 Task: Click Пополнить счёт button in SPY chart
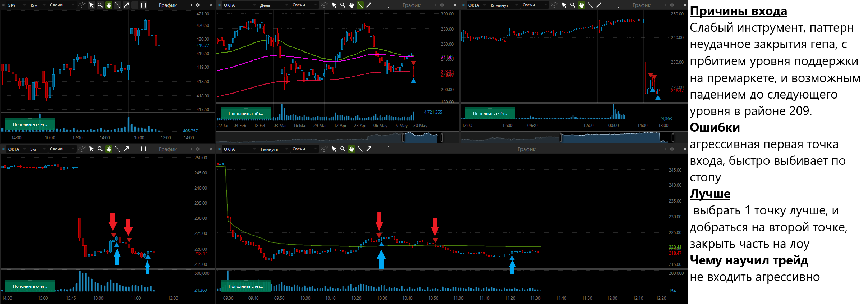pos(30,124)
